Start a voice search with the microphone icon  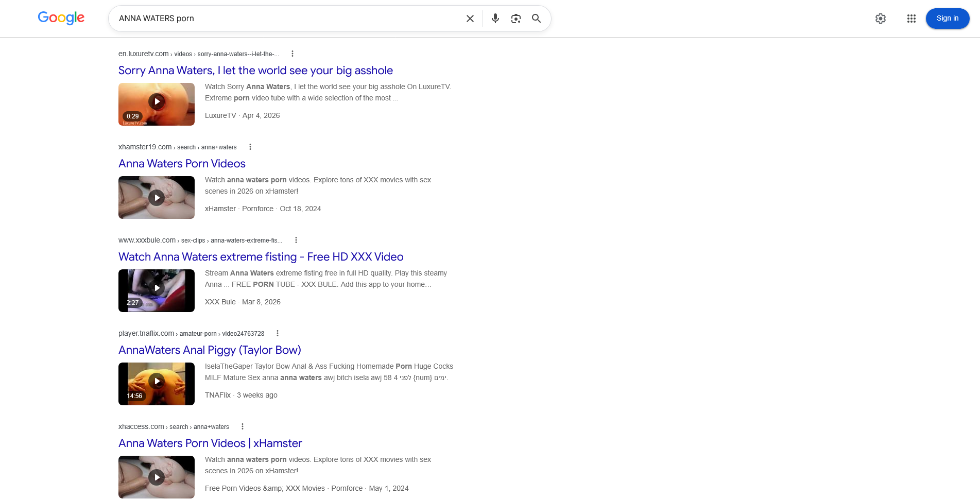pos(495,19)
